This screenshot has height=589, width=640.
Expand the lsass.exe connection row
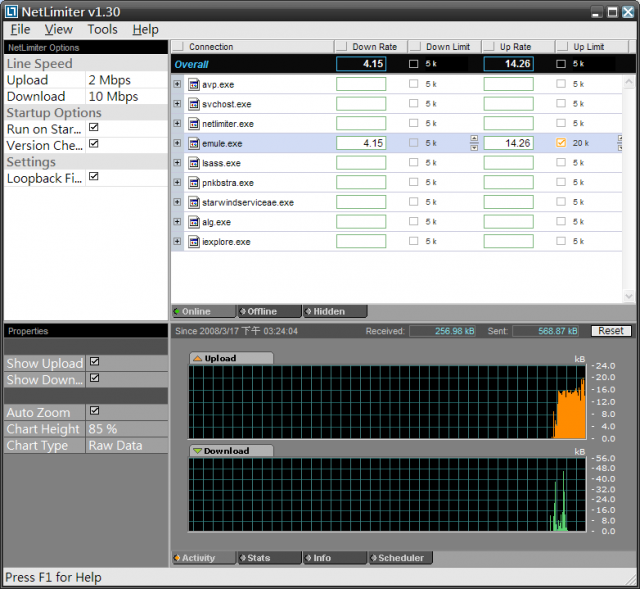pos(177,162)
